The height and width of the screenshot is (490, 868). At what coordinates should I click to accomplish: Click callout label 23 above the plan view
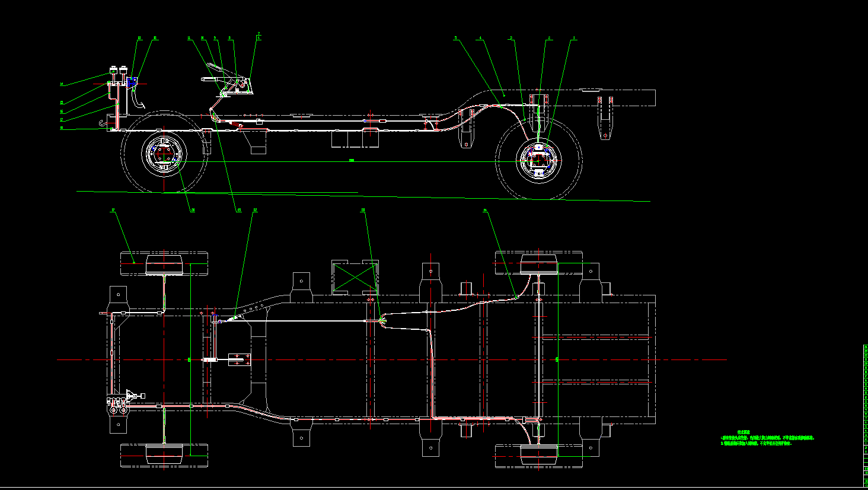coord(363,209)
